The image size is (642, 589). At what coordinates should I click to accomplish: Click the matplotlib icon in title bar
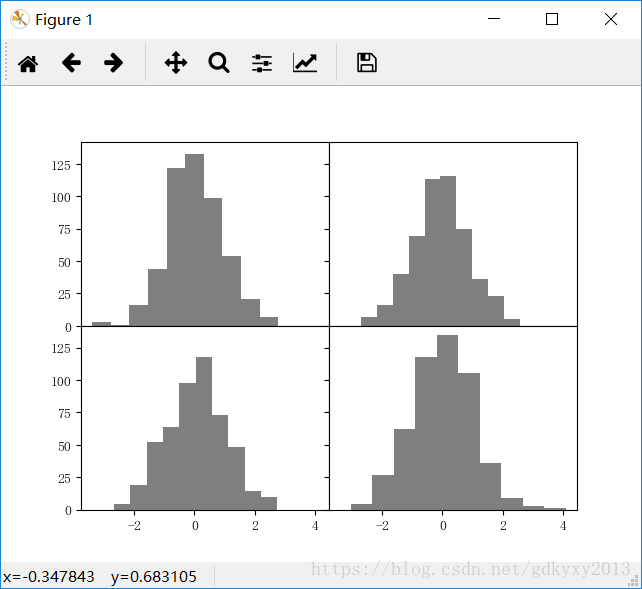click(20, 19)
